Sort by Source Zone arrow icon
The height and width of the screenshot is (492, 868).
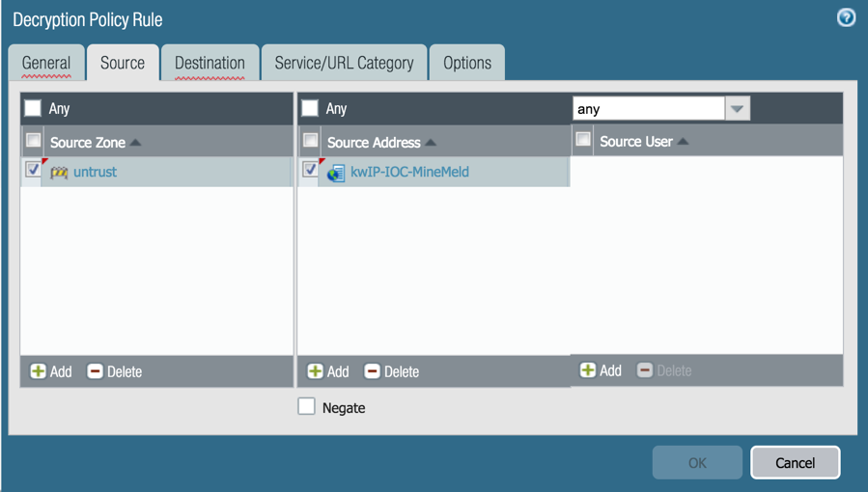point(135,143)
